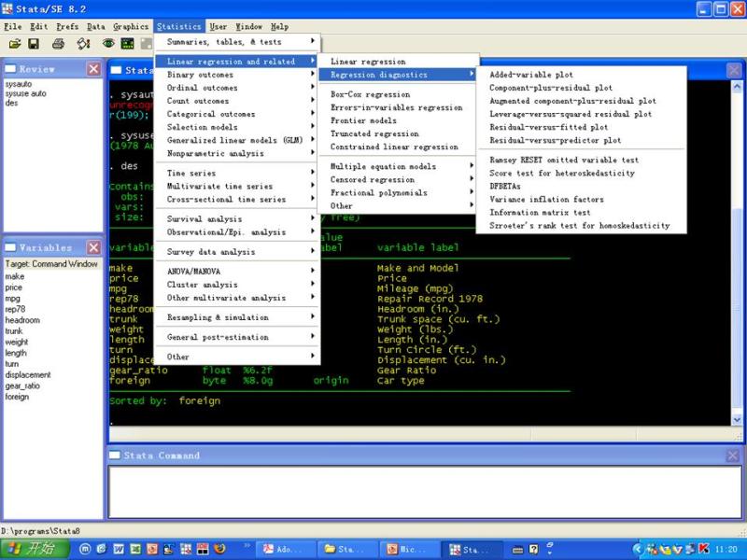
Task: Choose Errors-in-variables regression
Action: tap(399, 107)
